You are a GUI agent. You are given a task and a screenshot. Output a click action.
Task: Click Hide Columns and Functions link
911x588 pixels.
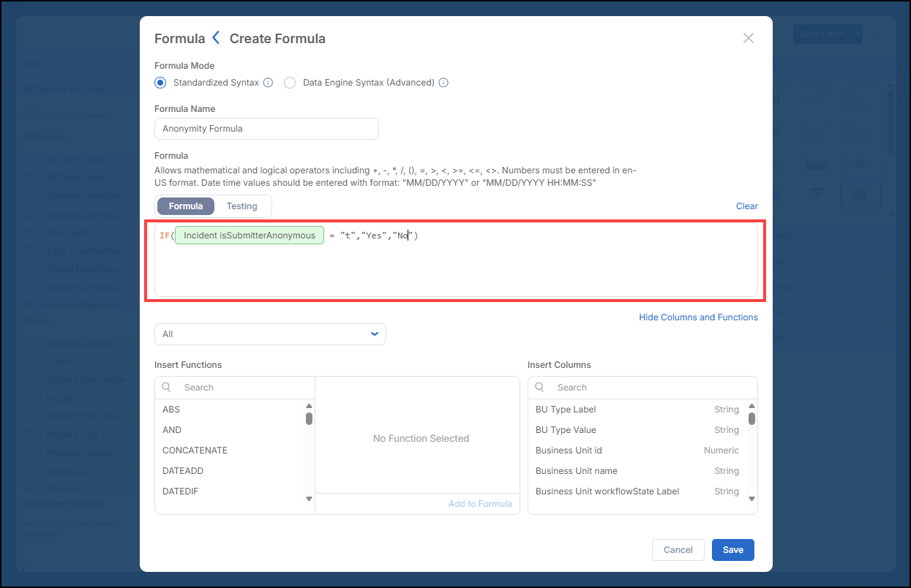click(698, 317)
